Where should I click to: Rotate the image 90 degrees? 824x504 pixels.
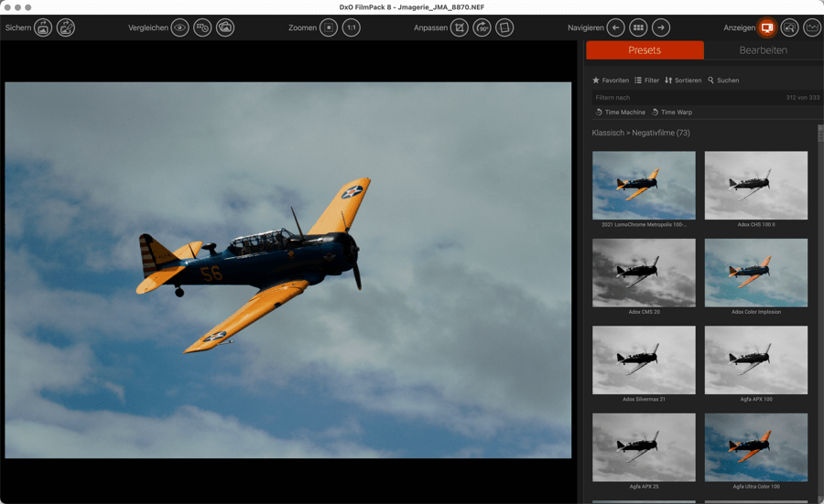(482, 28)
